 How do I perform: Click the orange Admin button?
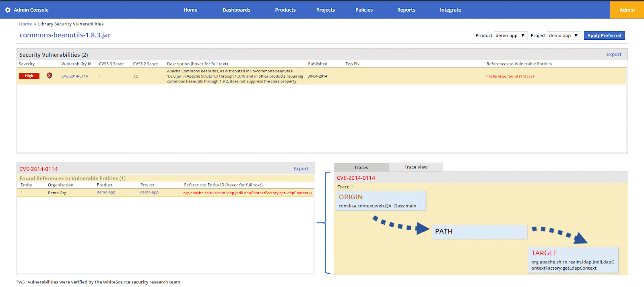pos(627,10)
